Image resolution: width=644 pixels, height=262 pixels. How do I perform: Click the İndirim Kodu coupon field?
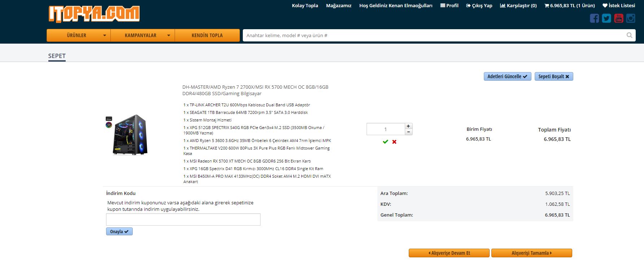tap(183, 219)
